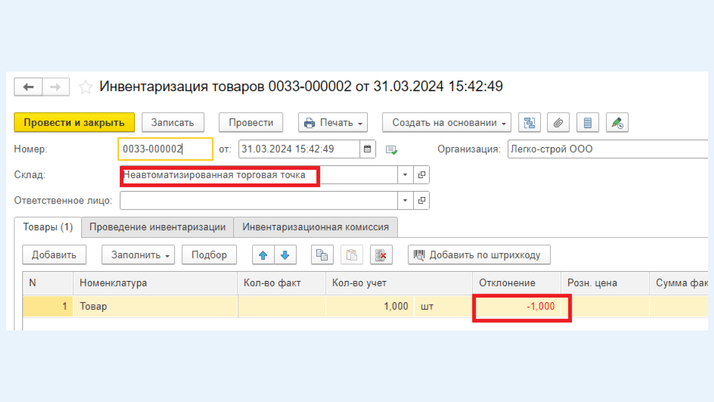Click the 1,000 Кол-во учет cell
The width and height of the screenshot is (714, 402).
(370, 306)
